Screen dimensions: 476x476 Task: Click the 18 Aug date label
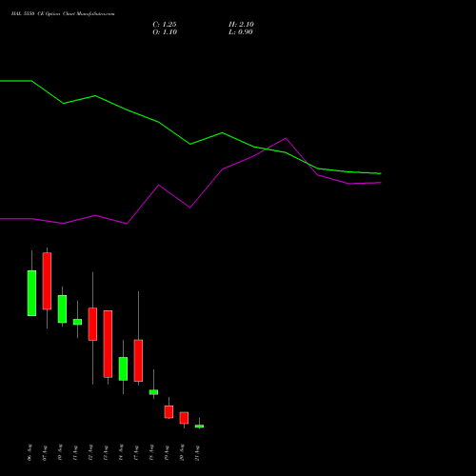pyautogui.click(x=151, y=452)
